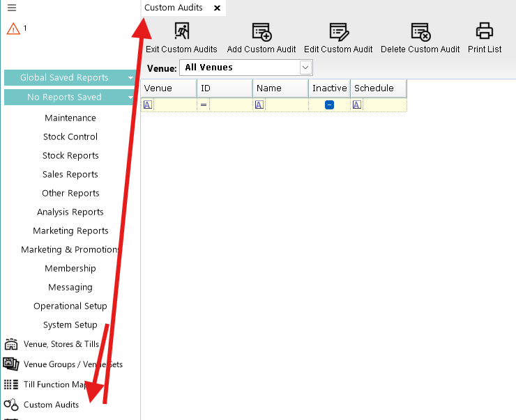Image resolution: width=516 pixels, height=420 pixels.
Task: Select the System Setup menu section
Action: pyautogui.click(x=70, y=325)
